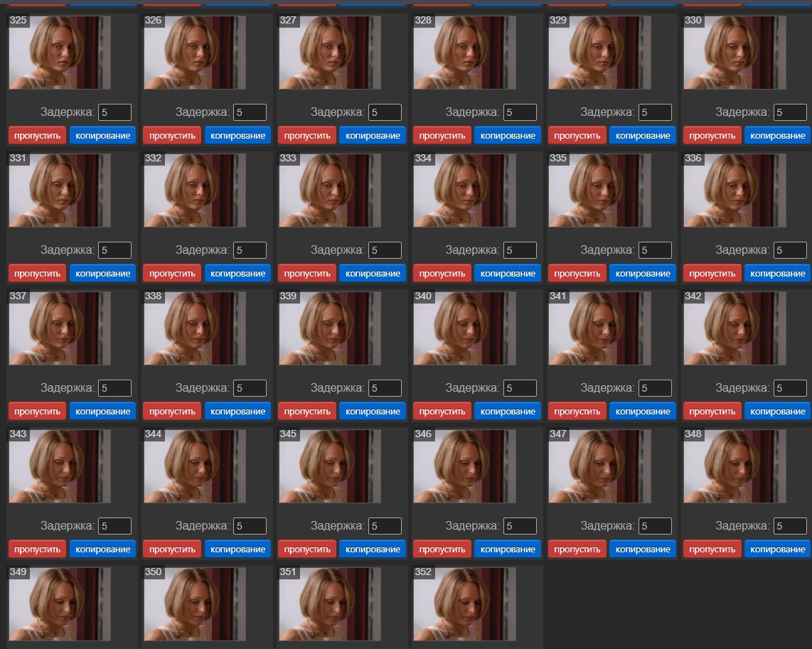This screenshot has width=812, height=649.
Task: Edit delay field of frame 346
Action: coord(520,526)
